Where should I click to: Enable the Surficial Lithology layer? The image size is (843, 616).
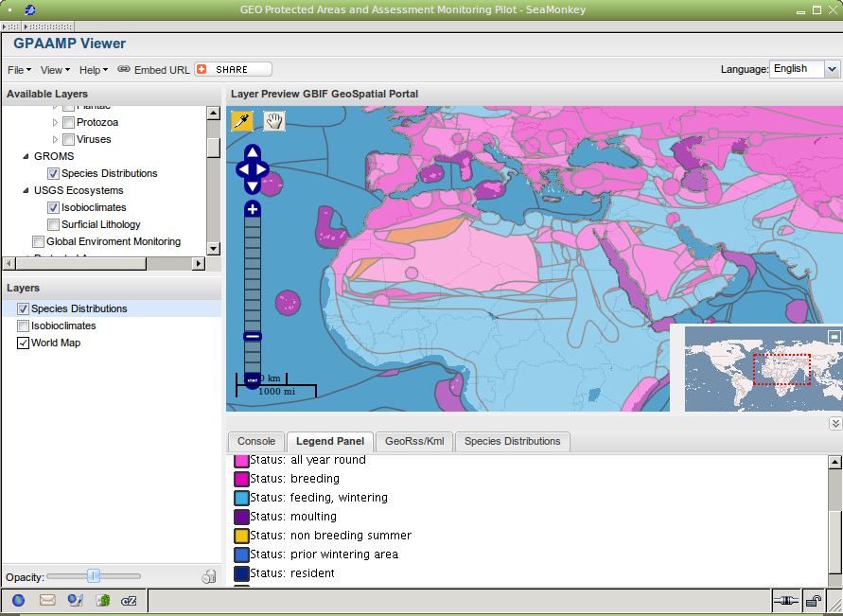coord(53,224)
